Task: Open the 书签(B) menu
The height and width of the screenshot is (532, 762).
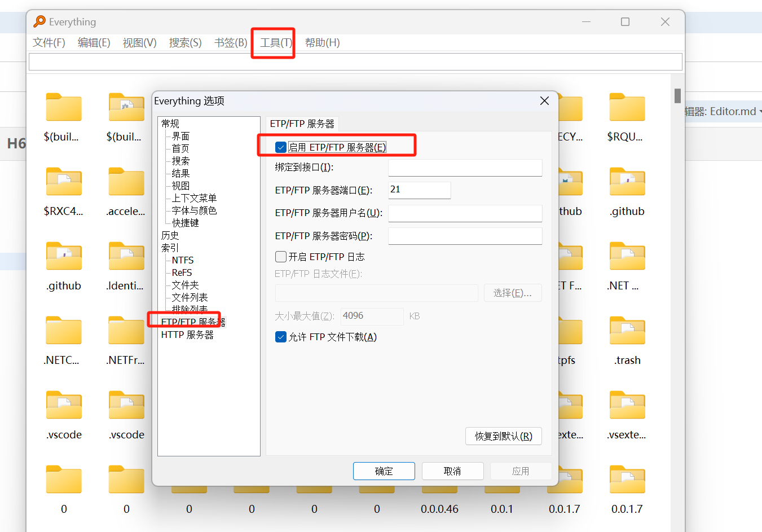Action: pos(231,42)
